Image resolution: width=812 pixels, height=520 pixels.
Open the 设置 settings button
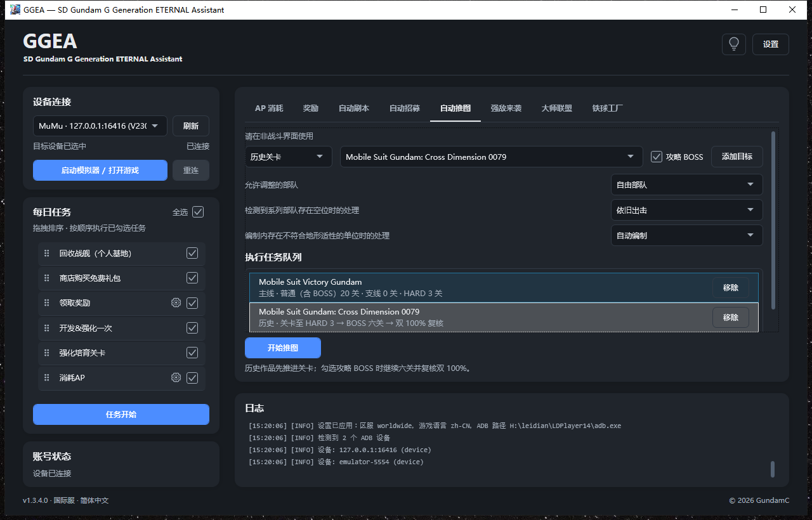pos(771,44)
